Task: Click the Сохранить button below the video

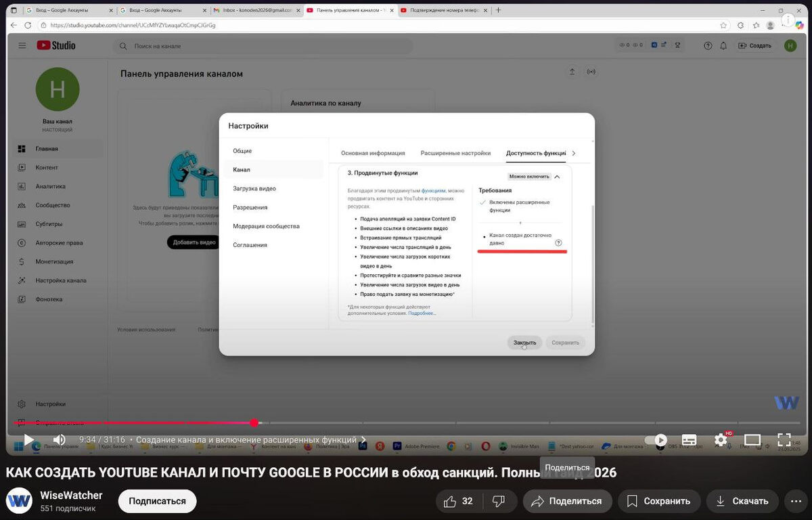Action: pos(658,501)
